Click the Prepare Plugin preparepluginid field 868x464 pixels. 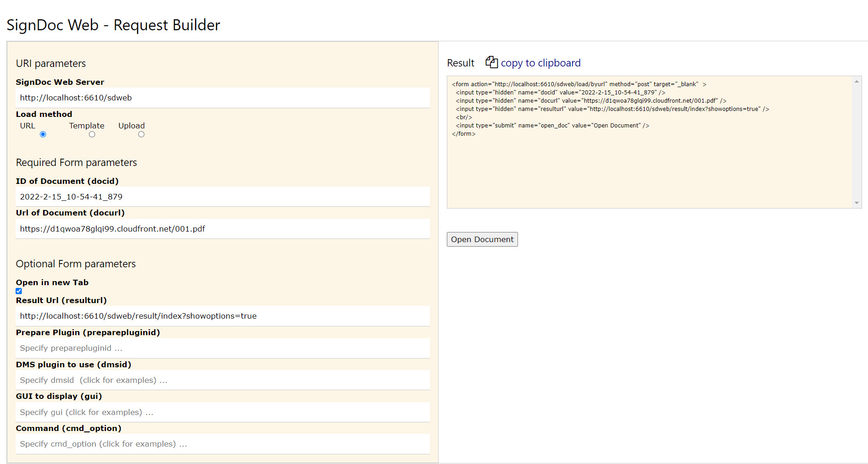click(223, 348)
